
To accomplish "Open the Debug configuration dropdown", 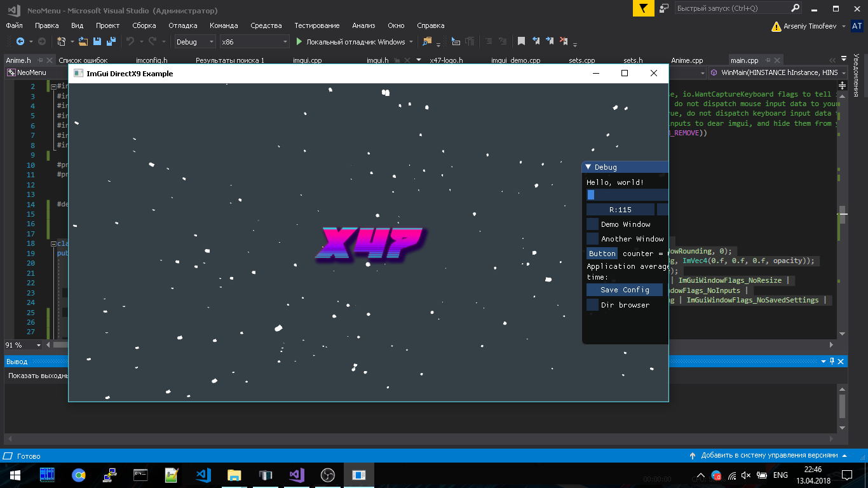I will click(195, 42).
